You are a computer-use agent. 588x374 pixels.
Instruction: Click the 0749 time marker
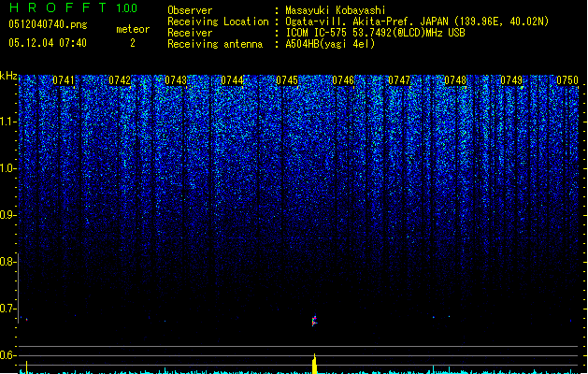click(x=511, y=80)
